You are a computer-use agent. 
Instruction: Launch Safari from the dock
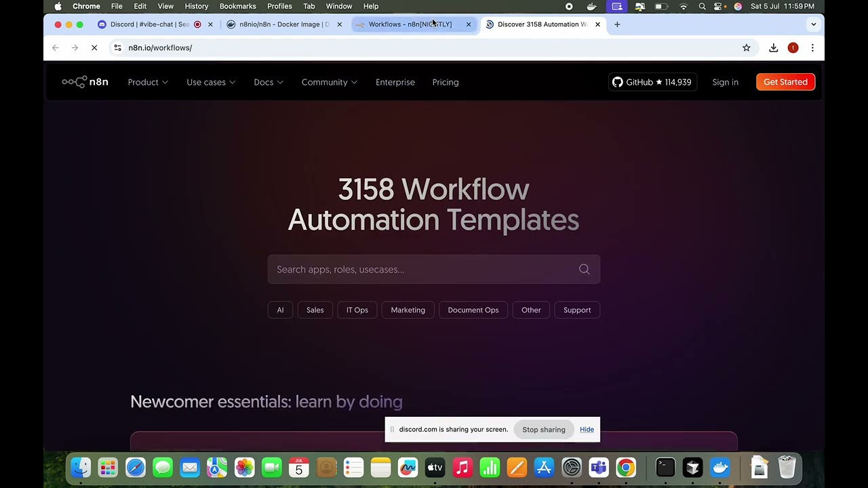(135, 468)
